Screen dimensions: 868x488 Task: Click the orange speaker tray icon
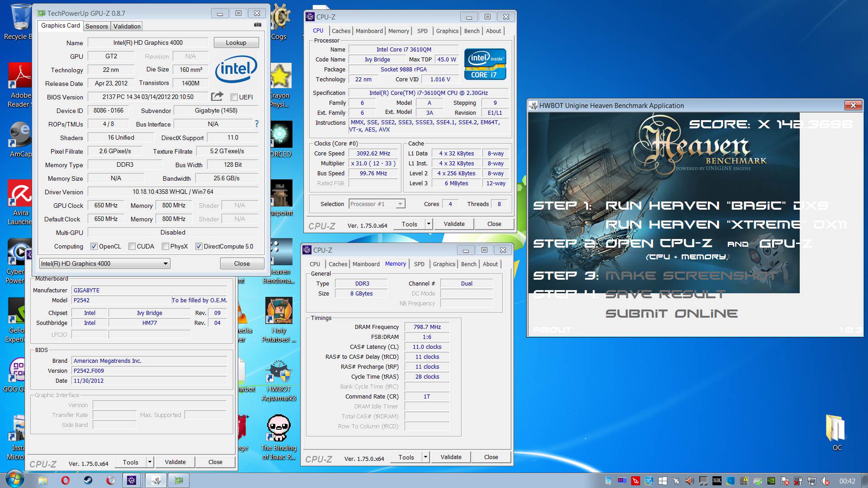click(x=690, y=481)
